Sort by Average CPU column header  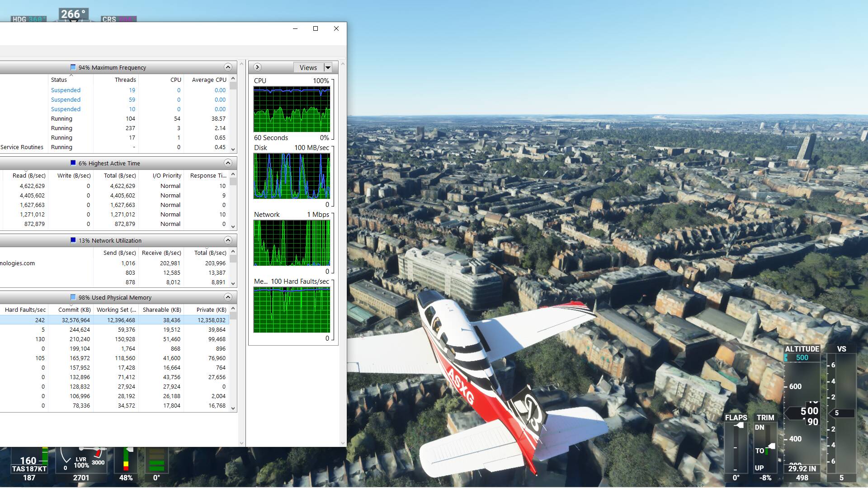click(x=206, y=80)
